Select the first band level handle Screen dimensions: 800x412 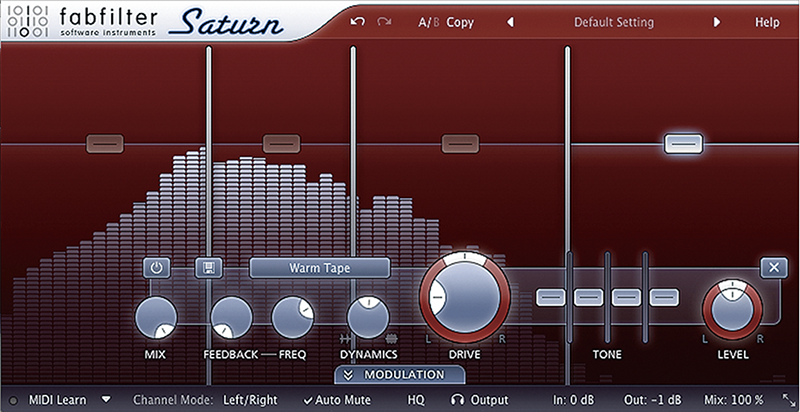coord(105,144)
